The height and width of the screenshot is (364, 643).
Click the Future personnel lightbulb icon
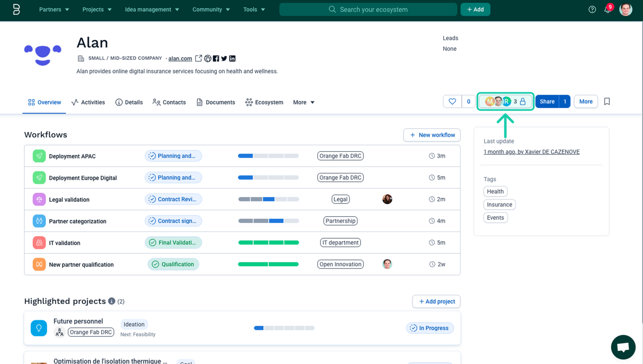(39, 328)
